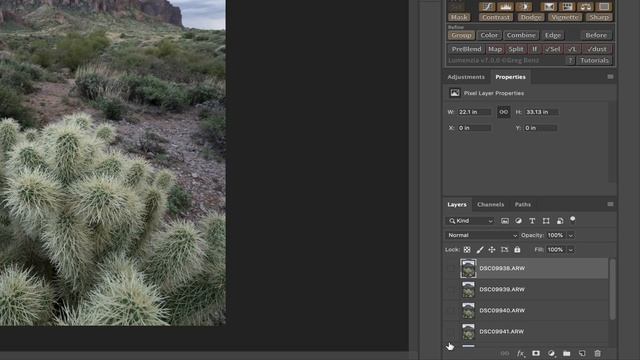
Task: Filter layers by smart objects
Action: point(560,221)
